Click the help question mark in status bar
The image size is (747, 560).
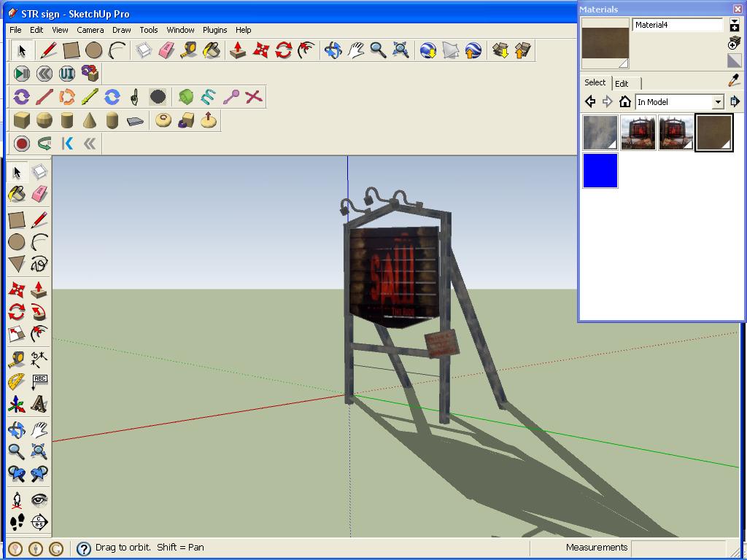click(x=84, y=548)
